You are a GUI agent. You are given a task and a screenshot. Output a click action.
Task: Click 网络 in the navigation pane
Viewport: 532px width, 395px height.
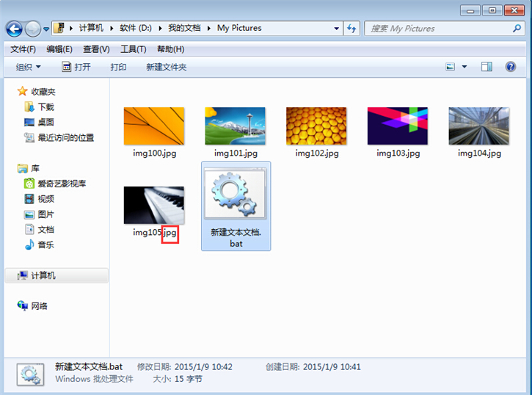point(39,305)
